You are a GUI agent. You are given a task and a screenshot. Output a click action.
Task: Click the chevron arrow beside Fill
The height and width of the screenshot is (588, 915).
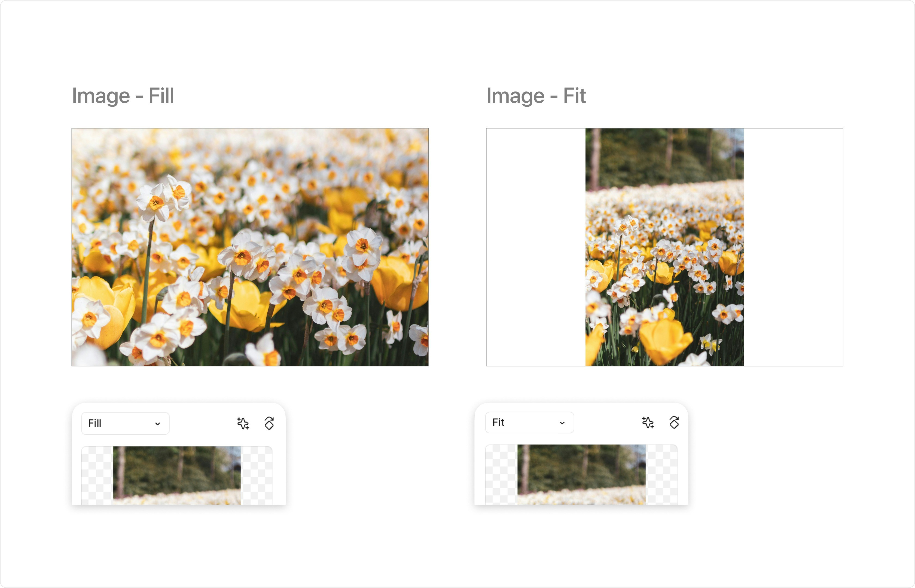158,424
